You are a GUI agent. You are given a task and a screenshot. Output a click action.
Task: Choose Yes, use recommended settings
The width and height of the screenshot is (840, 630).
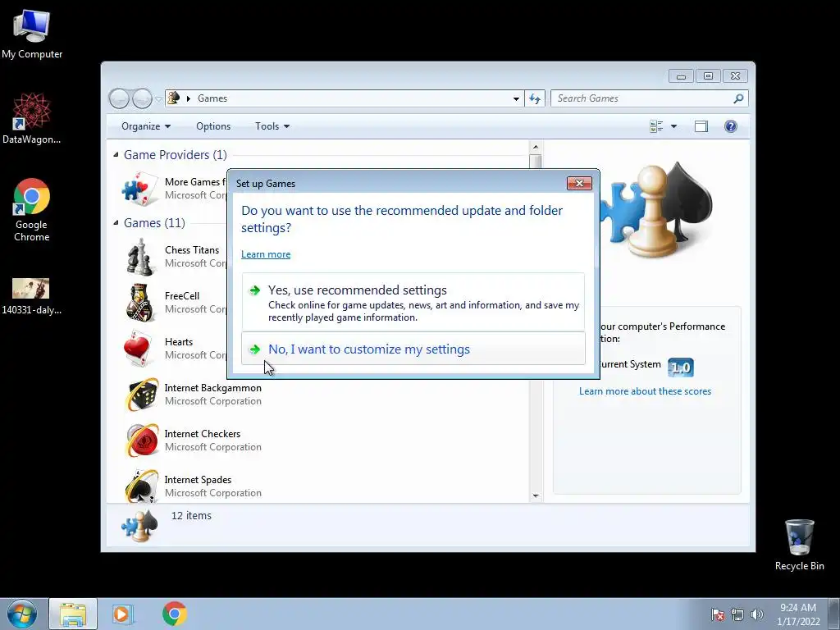coord(413,303)
